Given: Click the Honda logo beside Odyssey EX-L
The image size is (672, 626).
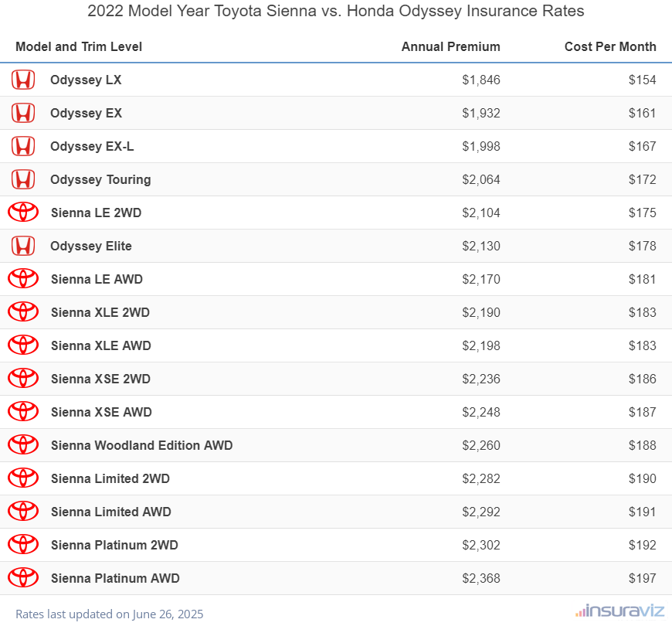Looking at the screenshot, I should pos(23,146).
